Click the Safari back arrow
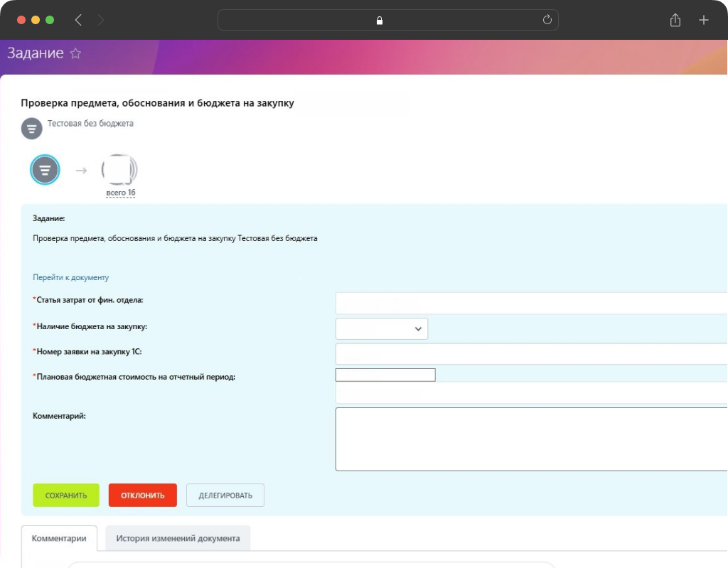This screenshot has width=728, height=568. 78,20
